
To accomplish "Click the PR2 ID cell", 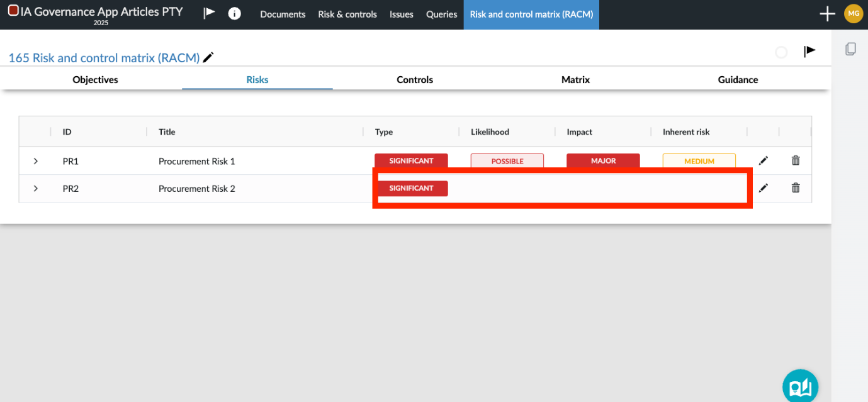I will tap(70, 189).
